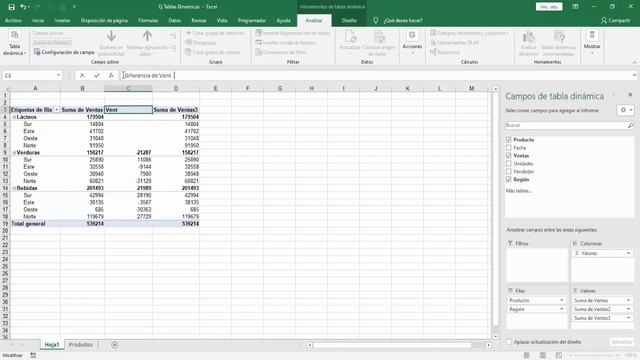640x360 pixels.
Task: Check the Vendedor field checkbox
Action: pos(509,171)
